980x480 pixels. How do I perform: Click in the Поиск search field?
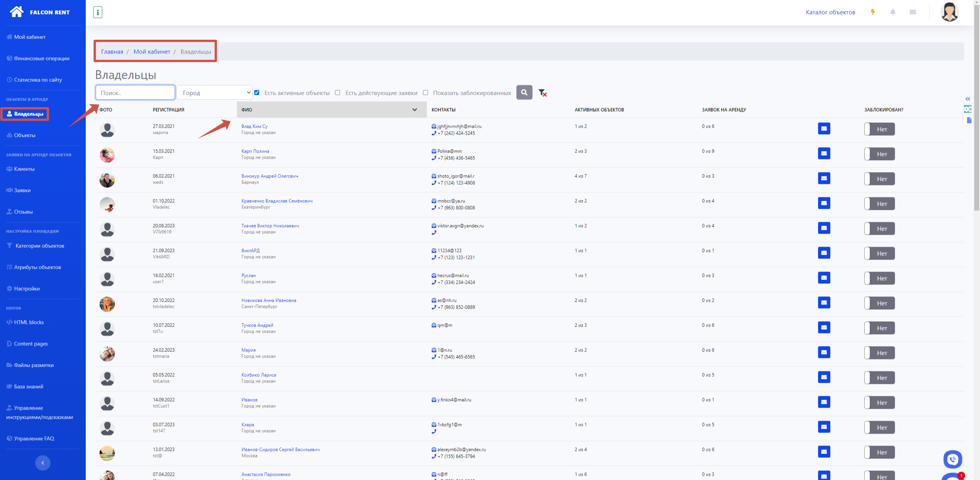pyautogui.click(x=135, y=93)
